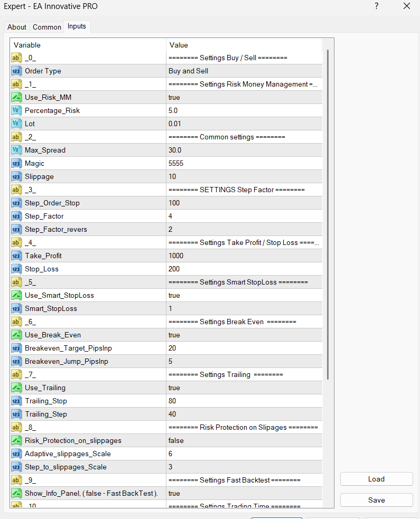
Task: Click the icon next to Take_Profit
Action: pos(16,256)
